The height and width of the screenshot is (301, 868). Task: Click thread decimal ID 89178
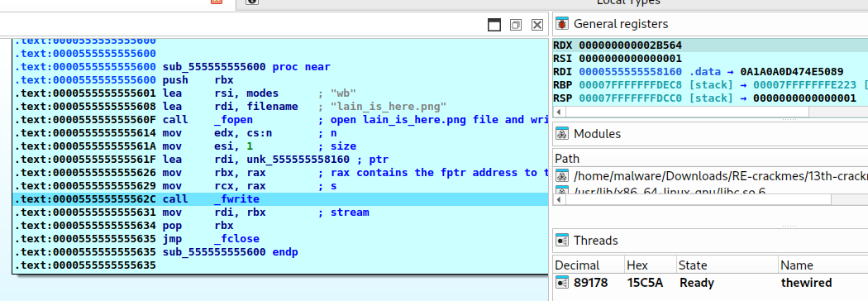591,283
